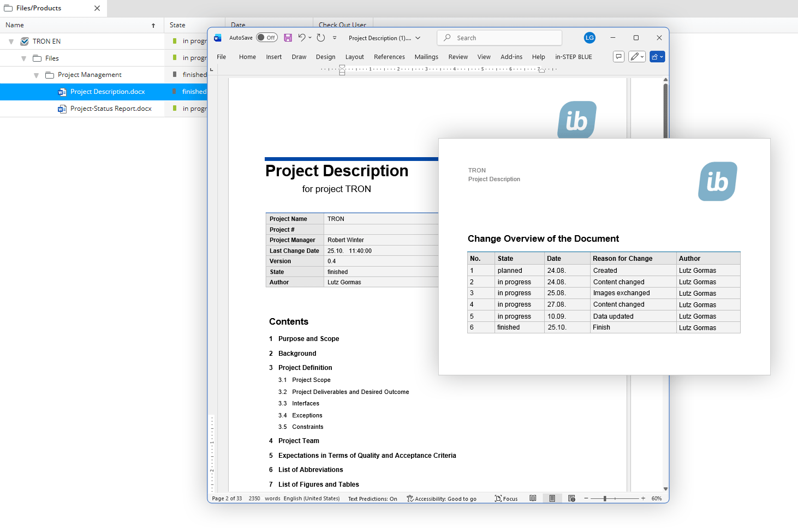Open the in-STEP BLUE ribbon tab
Viewport: 798px width, 532px height.
click(573, 57)
